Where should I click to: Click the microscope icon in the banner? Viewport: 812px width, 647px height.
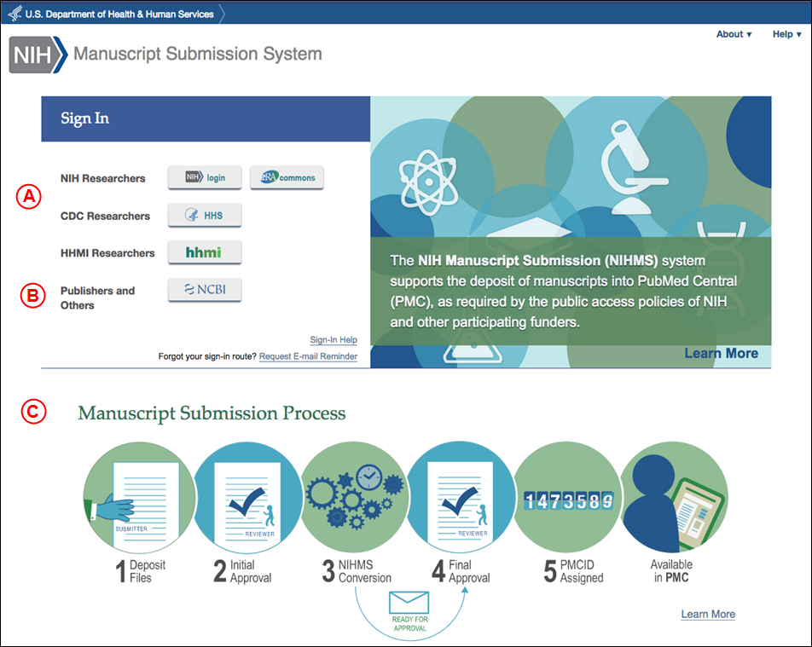pos(634,167)
